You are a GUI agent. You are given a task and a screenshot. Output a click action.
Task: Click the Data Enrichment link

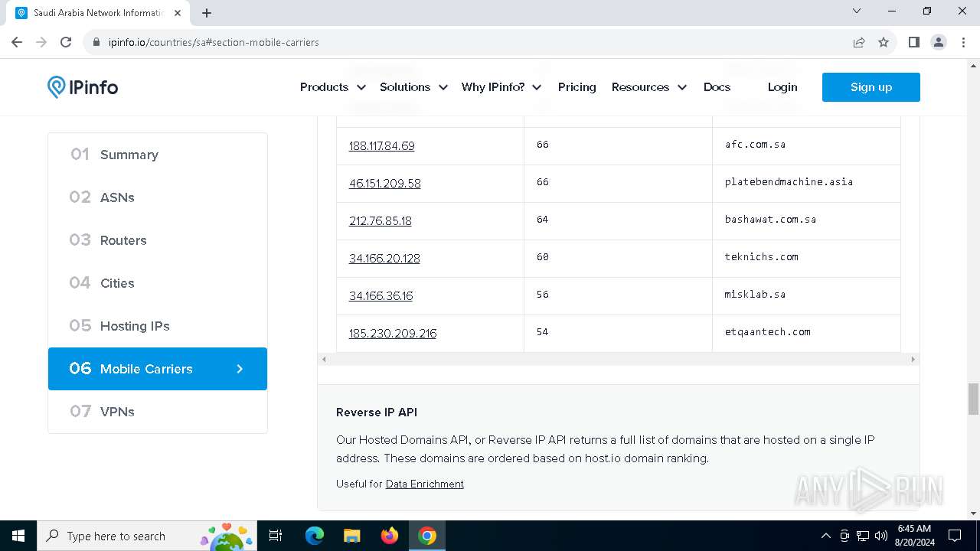coord(425,484)
